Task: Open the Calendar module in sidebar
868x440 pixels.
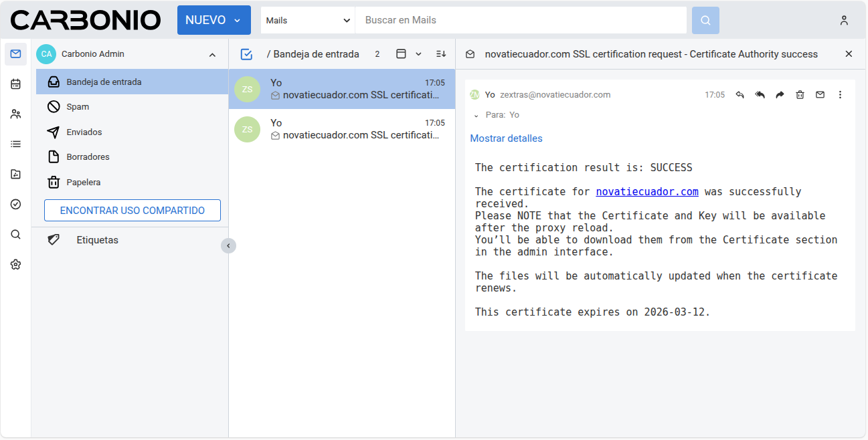Action: click(x=15, y=84)
